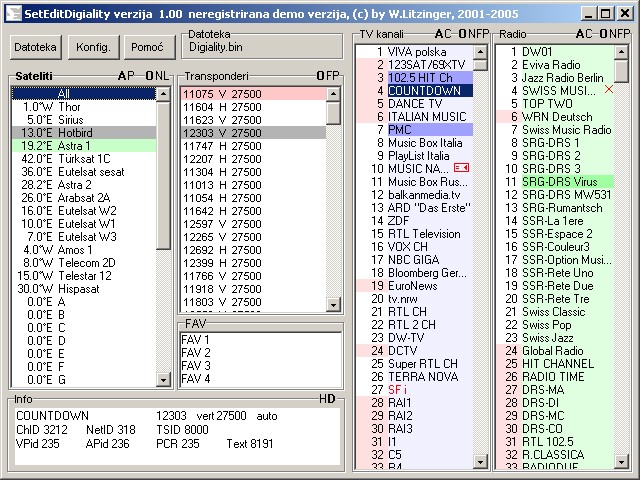Click the Sateliti list scroll-down arrow
This screenshot has width=640, height=480.
tap(164, 381)
